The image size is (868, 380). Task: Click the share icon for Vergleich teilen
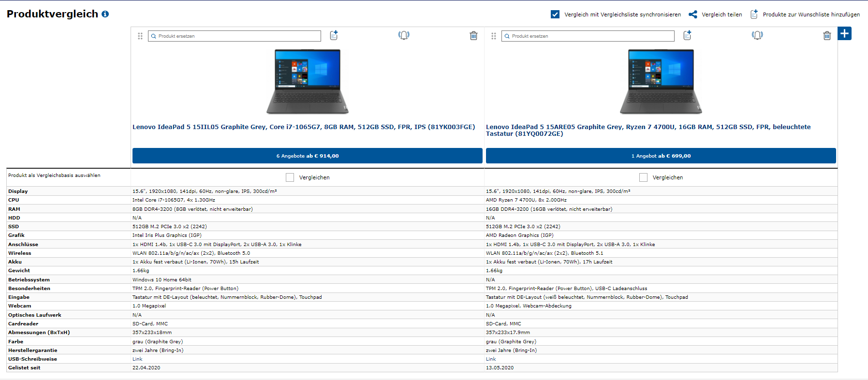point(693,15)
